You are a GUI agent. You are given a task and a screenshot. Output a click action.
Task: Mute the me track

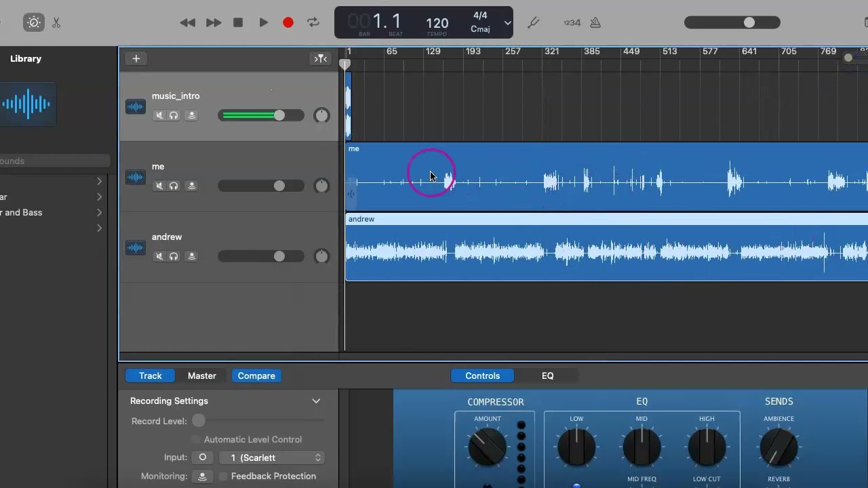tap(159, 186)
